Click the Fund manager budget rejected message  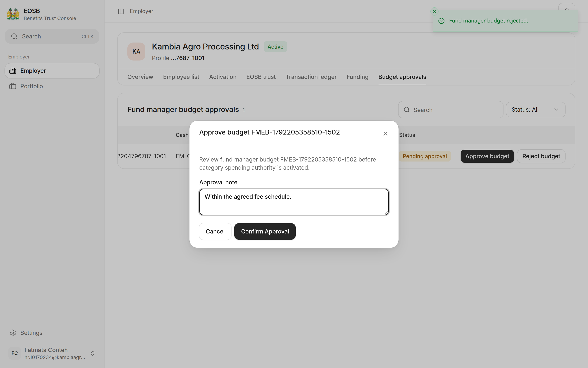pyautogui.click(x=488, y=21)
